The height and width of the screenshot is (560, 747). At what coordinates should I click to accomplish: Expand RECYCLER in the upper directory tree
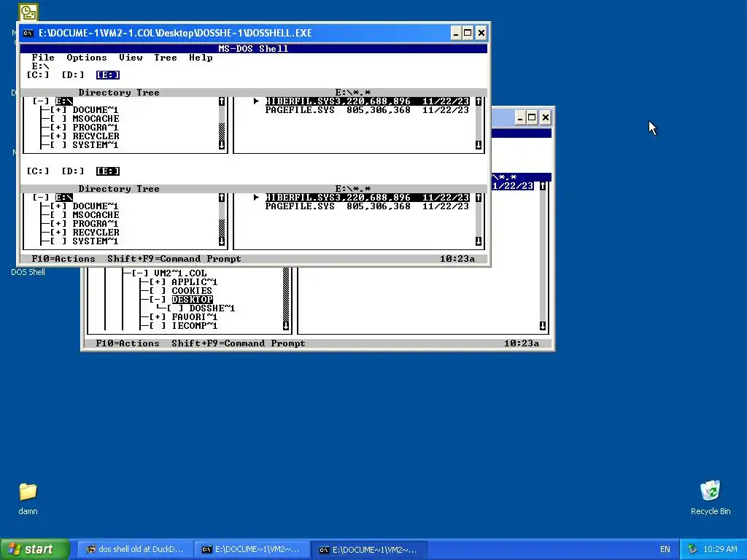(x=58, y=136)
